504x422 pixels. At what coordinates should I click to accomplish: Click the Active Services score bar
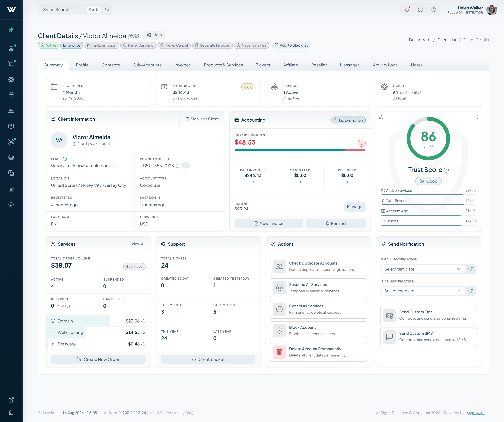pos(428,195)
